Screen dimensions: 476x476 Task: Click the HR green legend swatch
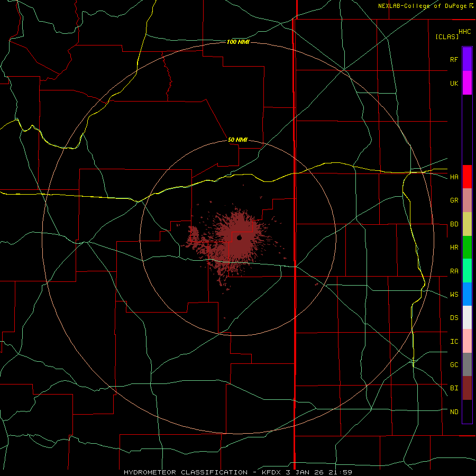(467, 247)
